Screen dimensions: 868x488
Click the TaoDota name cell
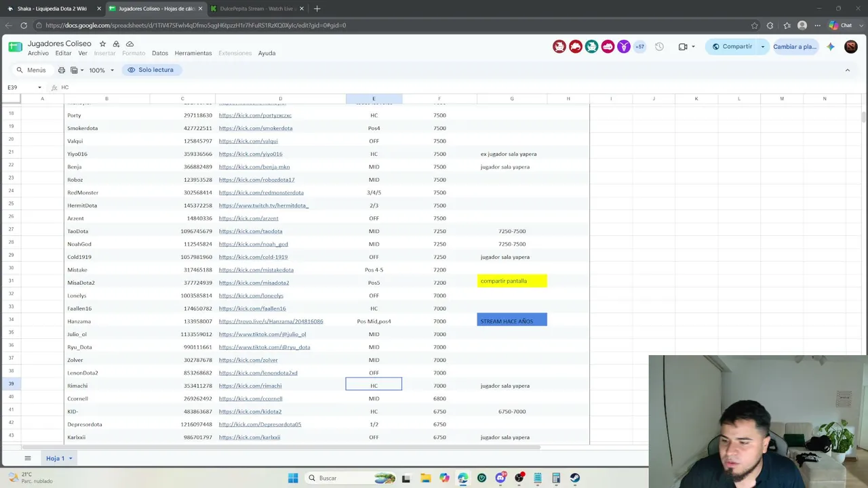(107, 231)
